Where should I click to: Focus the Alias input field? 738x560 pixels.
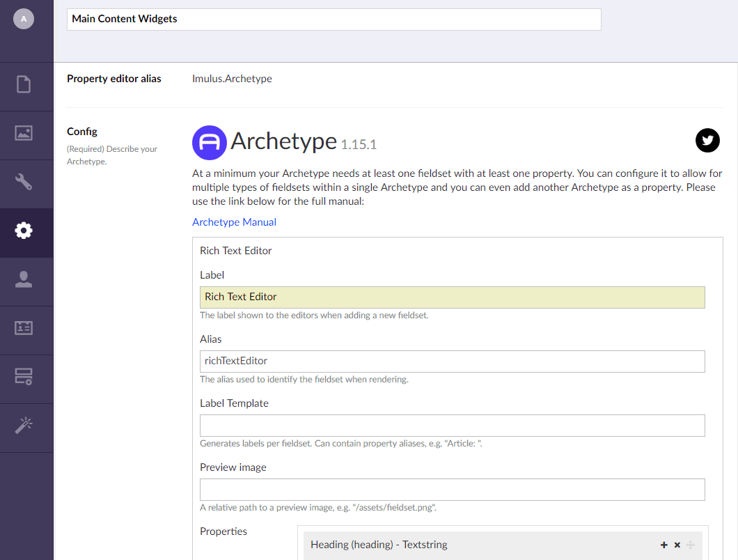(453, 361)
